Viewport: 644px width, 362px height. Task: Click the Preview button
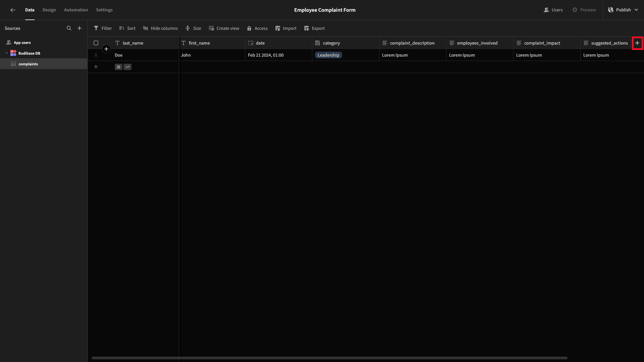click(x=584, y=10)
